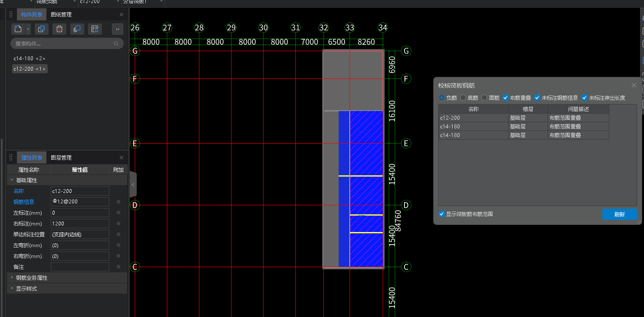The height and width of the screenshot is (317, 644).
Task: Click the 名称 value field c12-200
Action: pyautogui.click(x=80, y=191)
